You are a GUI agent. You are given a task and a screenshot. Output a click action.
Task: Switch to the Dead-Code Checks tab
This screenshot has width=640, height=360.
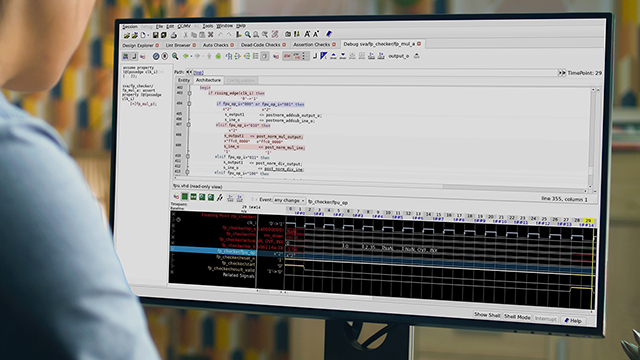(260, 44)
